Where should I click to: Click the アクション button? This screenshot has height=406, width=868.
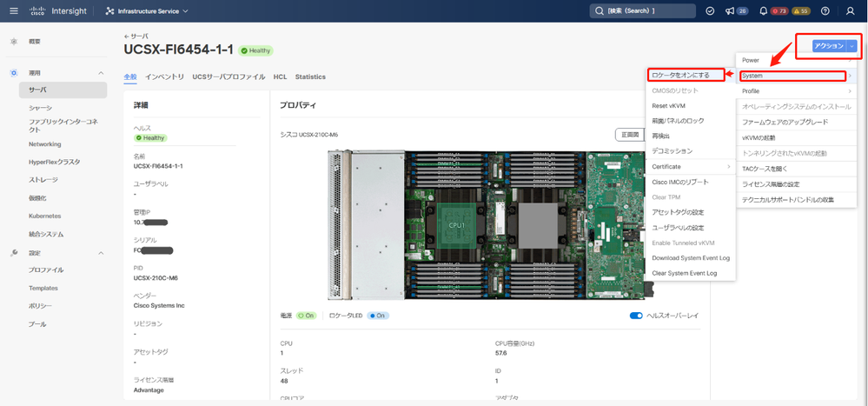pos(829,46)
